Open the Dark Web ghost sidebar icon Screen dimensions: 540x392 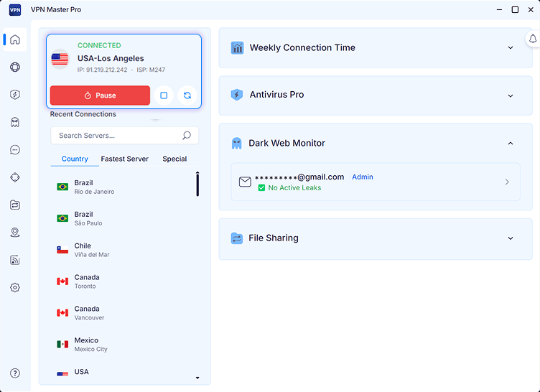15,122
